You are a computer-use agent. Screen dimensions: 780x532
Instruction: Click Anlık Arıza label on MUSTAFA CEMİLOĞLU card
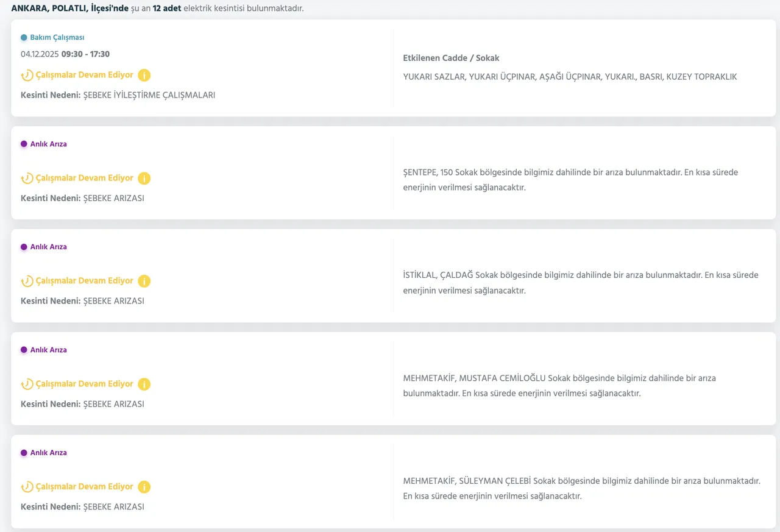(48, 350)
